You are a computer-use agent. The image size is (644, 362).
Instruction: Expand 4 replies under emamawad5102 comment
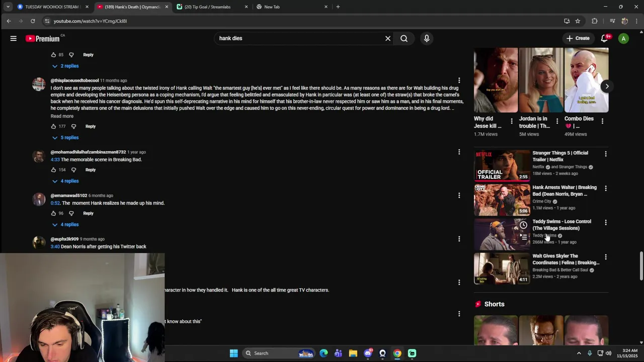pyautogui.click(x=65, y=224)
